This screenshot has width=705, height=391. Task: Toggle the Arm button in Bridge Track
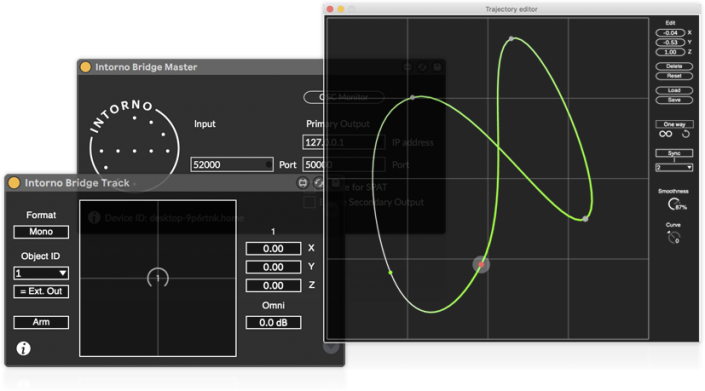coord(41,322)
